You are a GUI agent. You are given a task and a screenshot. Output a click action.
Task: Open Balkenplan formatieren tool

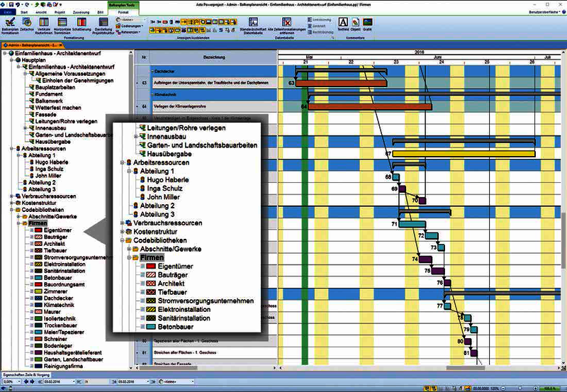tap(10, 26)
